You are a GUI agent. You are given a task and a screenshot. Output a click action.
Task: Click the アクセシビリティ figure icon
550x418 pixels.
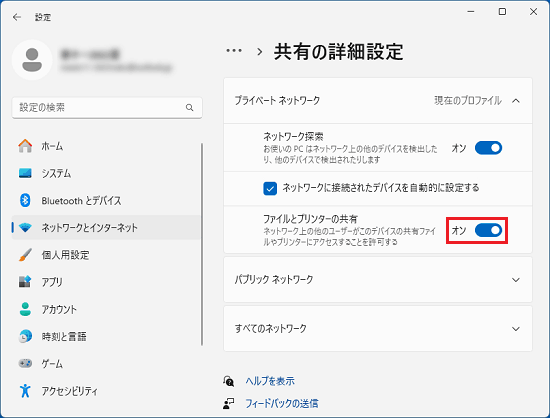pos(25,390)
